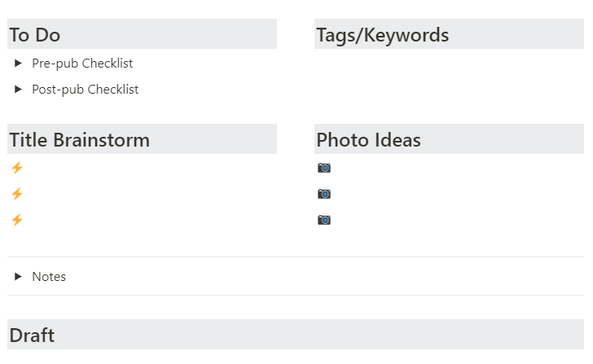593x364 pixels.
Task: Click the third camera icon
Action: (324, 220)
